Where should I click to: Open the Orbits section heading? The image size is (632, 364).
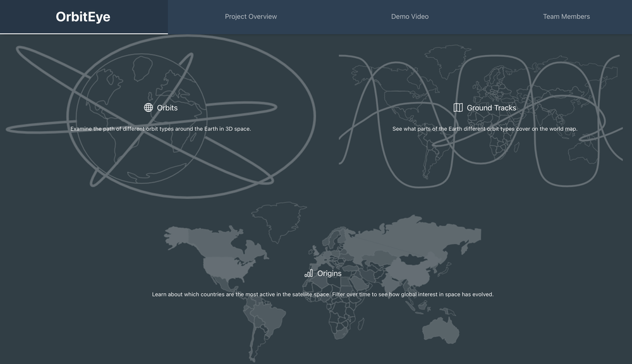point(167,108)
